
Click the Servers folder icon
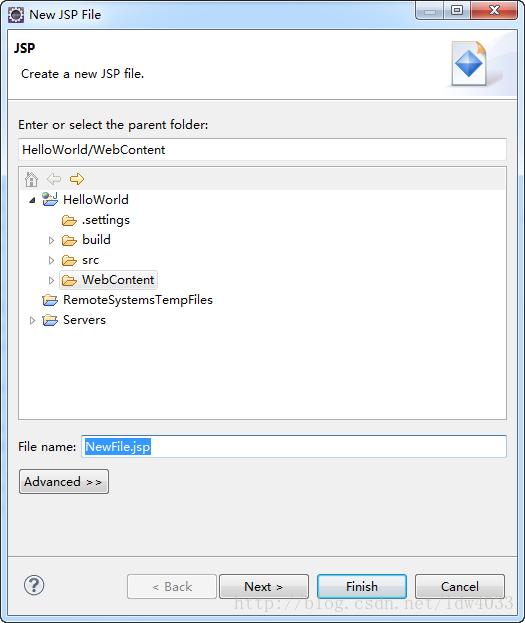pos(50,320)
